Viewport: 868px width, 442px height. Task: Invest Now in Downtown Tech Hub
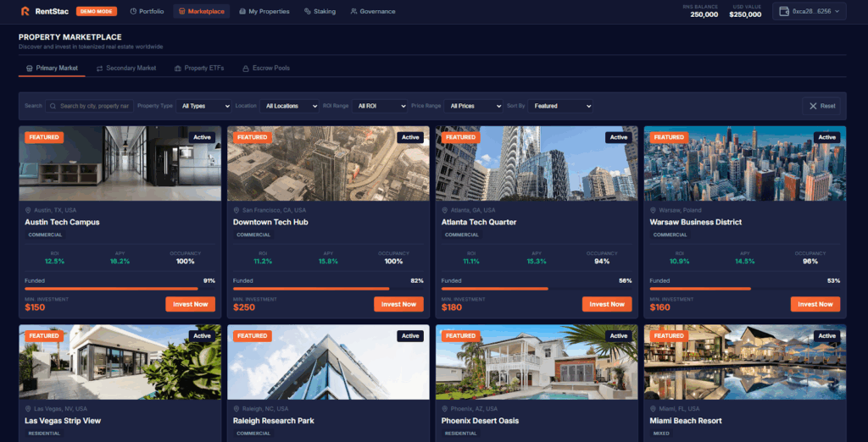398,304
